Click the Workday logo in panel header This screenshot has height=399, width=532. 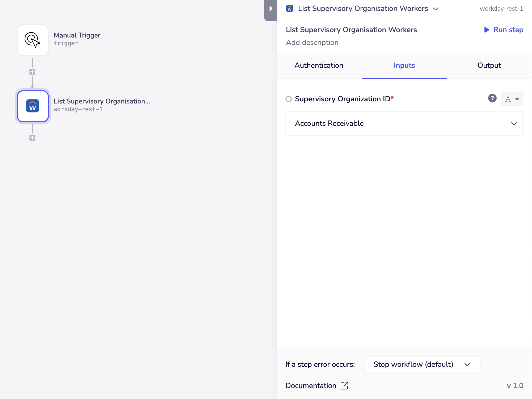click(289, 9)
